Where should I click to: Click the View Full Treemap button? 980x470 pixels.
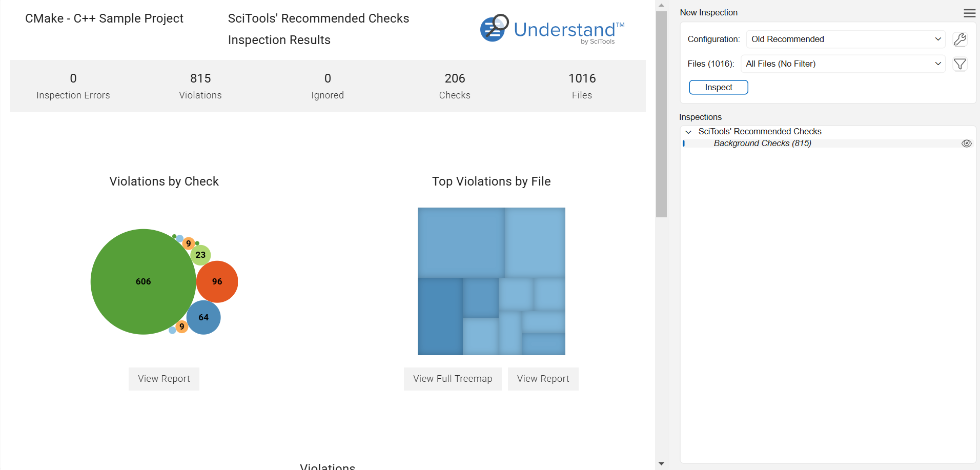[453, 379]
